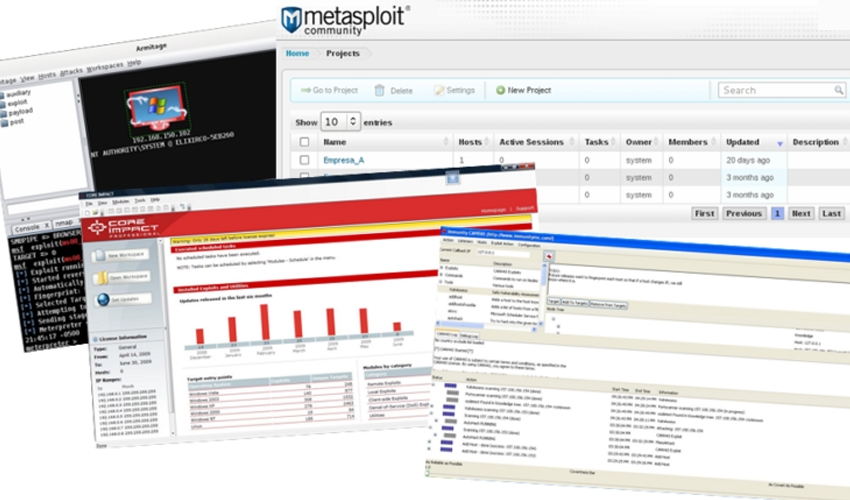Click the Projects breadcrumb in Metasploit

click(x=343, y=53)
